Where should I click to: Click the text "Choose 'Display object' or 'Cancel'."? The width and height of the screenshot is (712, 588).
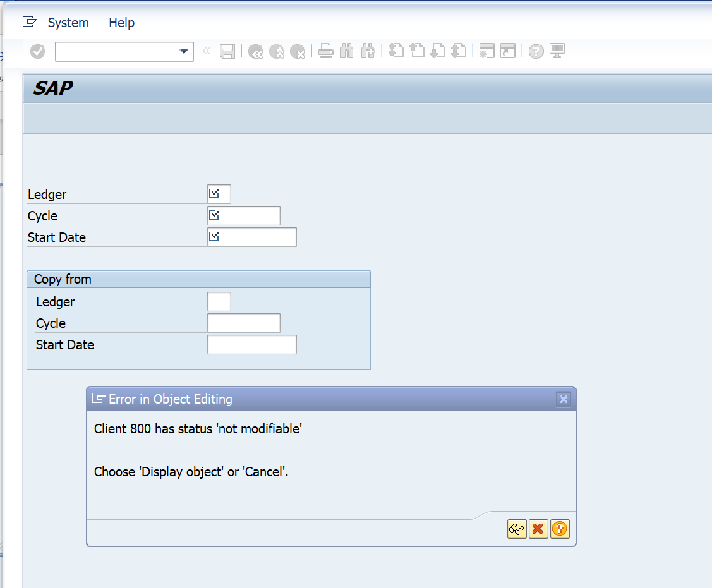pyautogui.click(x=191, y=472)
